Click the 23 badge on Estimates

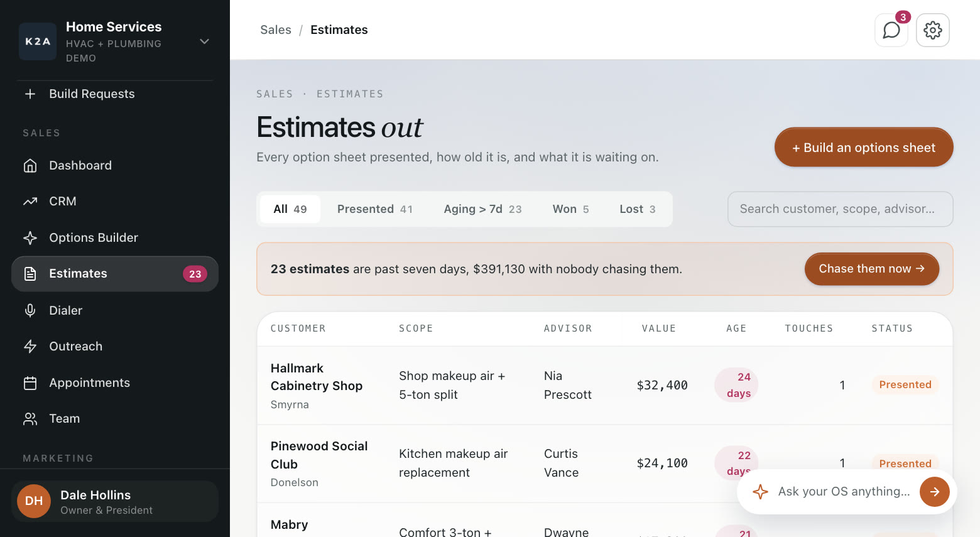coord(195,274)
